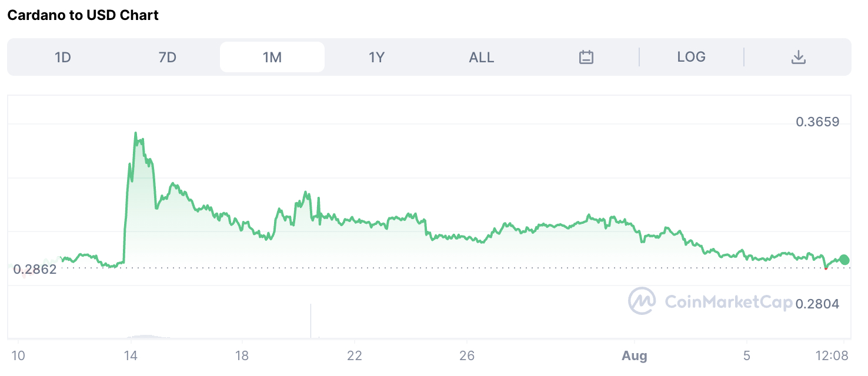Click the price peak near July 14
The image size is (868, 376).
135,134
